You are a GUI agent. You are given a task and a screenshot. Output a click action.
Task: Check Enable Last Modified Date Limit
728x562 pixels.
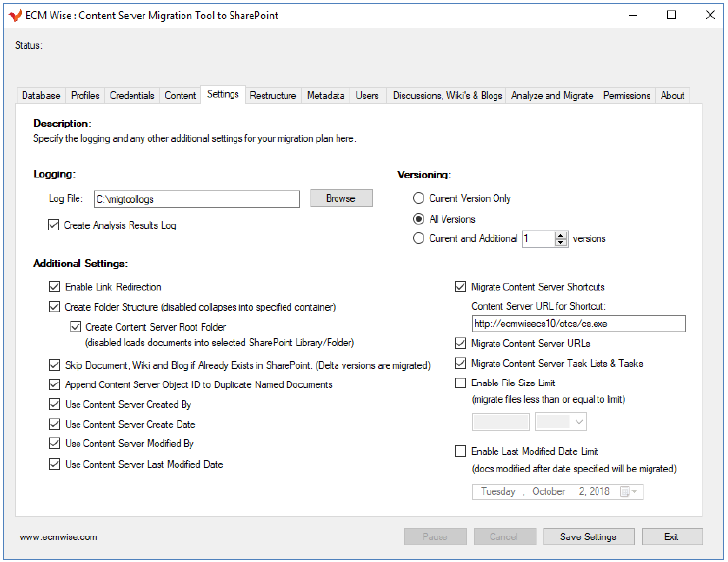coord(461,452)
